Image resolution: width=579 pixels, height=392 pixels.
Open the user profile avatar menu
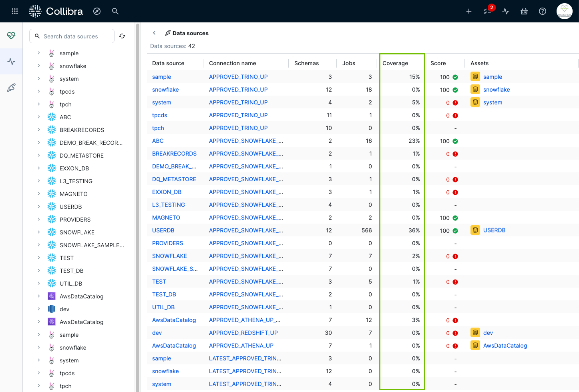point(564,11)
